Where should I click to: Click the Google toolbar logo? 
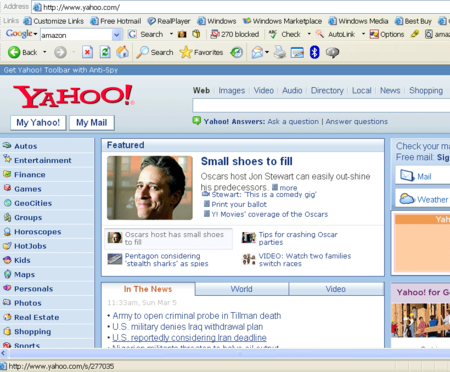[19, 34]
